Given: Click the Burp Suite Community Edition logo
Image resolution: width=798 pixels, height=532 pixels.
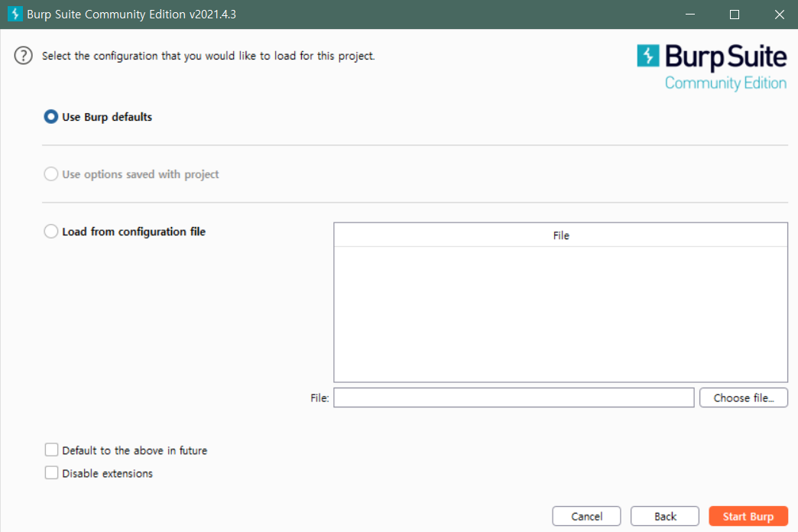Looking at the screenshot, I should tap(712, 67).
